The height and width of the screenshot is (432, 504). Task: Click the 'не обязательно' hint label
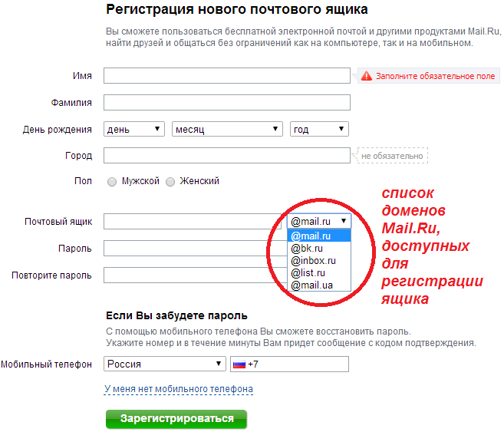click(392, 156)
